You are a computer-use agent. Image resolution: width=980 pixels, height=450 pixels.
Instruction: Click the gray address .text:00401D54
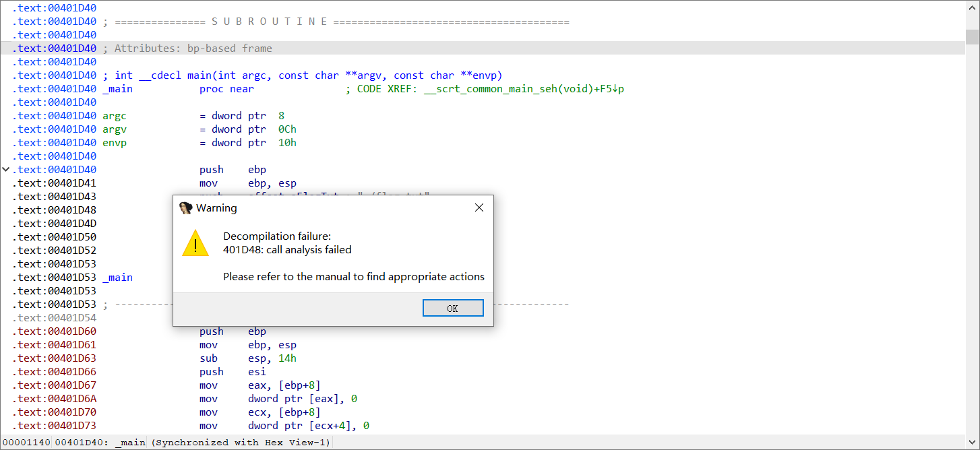click(x=54, y=318)
